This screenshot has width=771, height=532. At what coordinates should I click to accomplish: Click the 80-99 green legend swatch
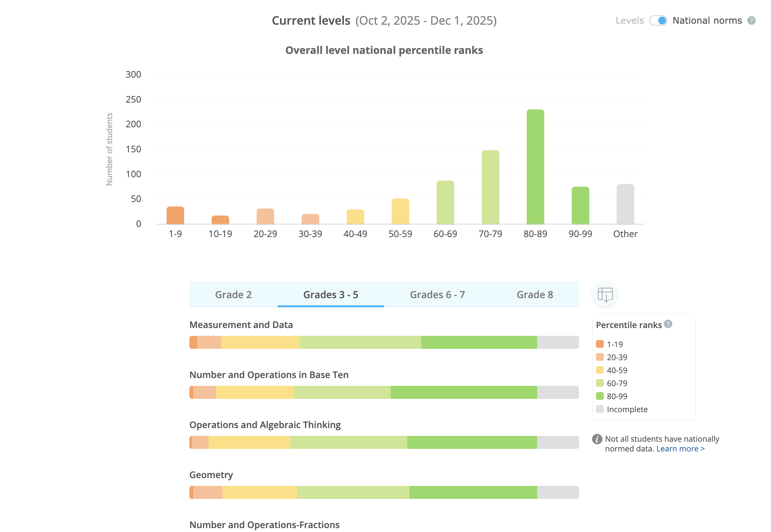600,396
